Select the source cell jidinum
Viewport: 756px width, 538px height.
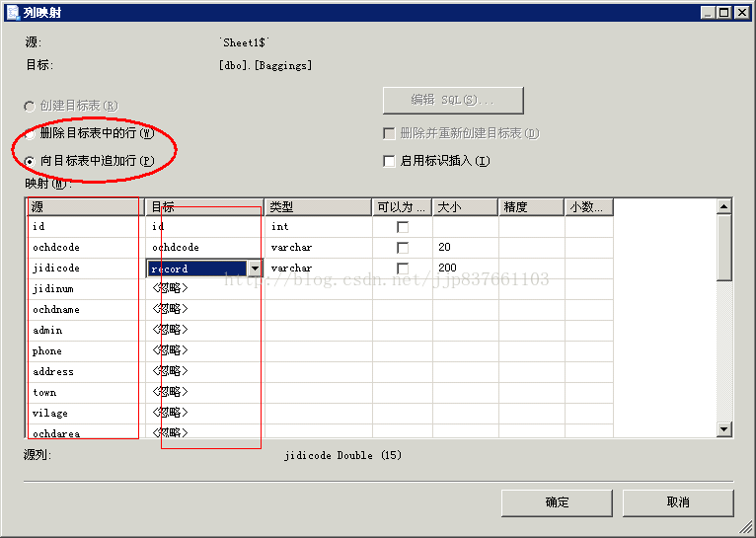coord(85,289)
